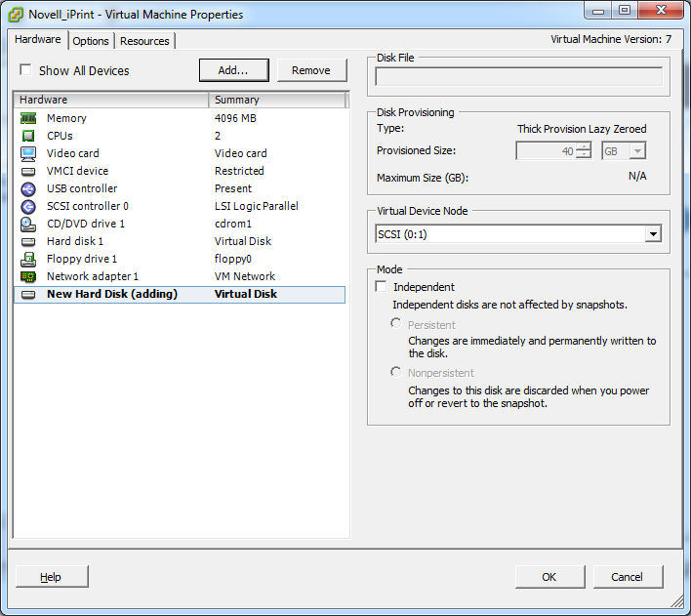Select the Hard disk 1 label
The image size is (691, 616).
(x=75, y=242)
